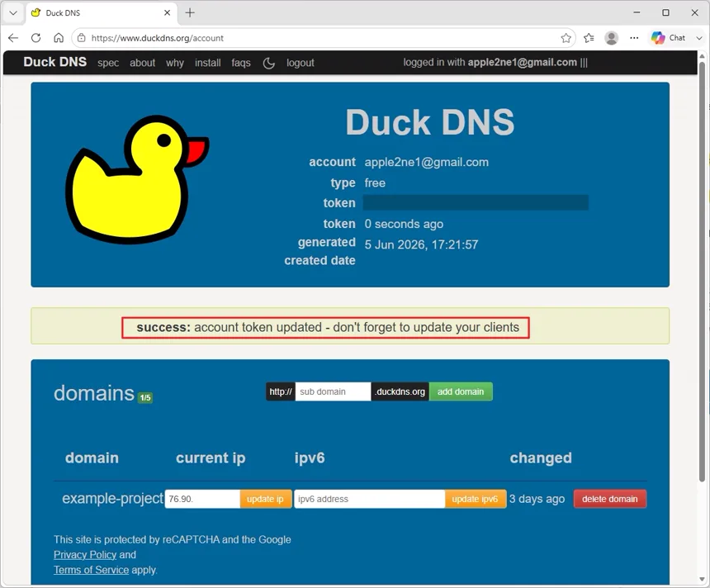
Task: Click the account type value 'free'
Action: [375, 183]
